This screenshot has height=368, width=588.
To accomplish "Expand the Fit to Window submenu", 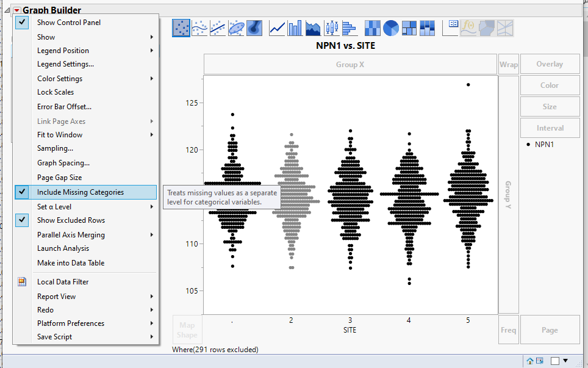I will 86,135.
